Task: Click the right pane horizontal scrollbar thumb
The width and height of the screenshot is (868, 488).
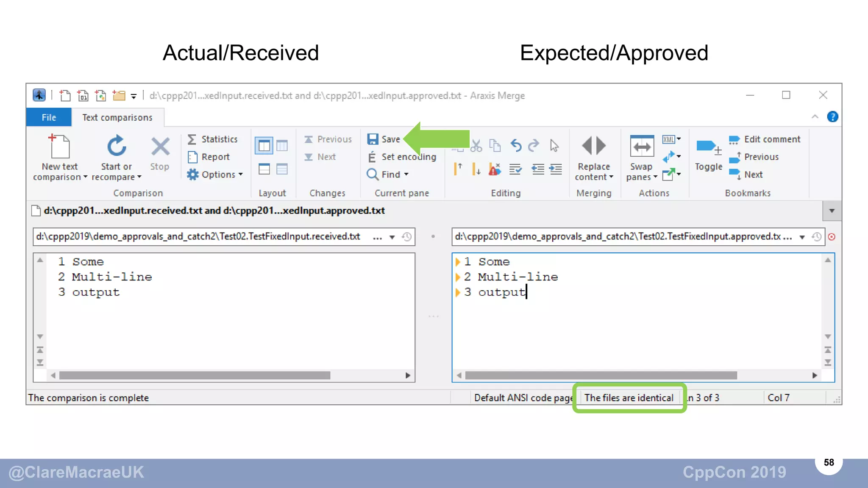Action: click(x=601, y=375)
